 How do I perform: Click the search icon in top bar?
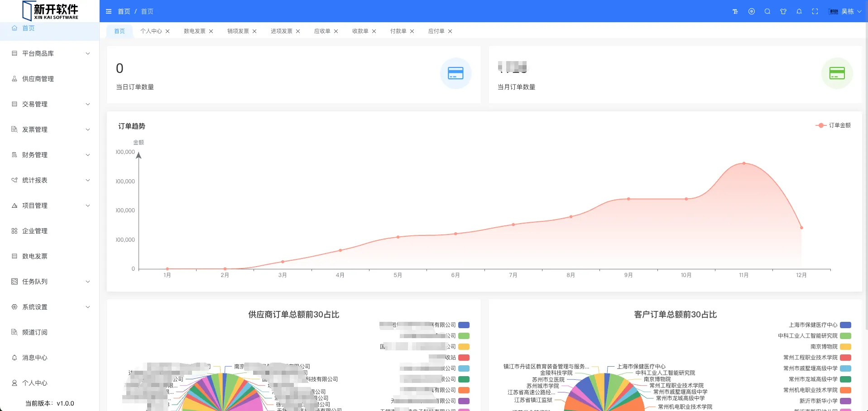[767, 11]
